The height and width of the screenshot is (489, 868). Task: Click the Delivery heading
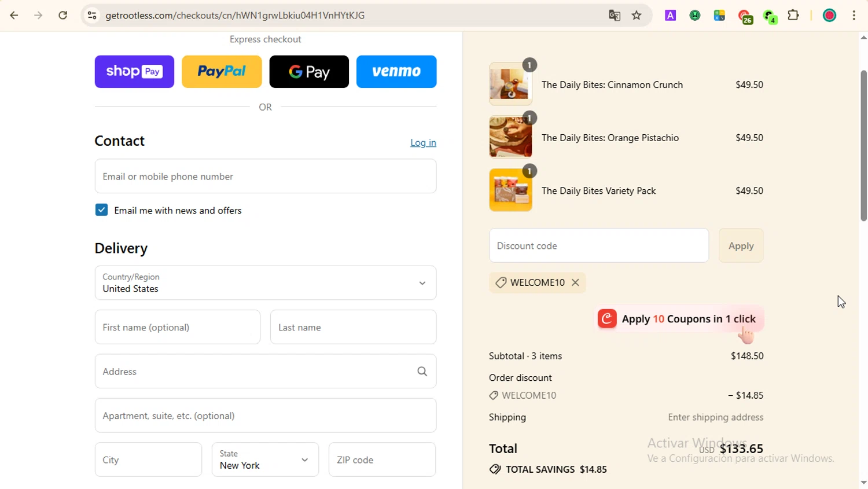click(121, 248)
